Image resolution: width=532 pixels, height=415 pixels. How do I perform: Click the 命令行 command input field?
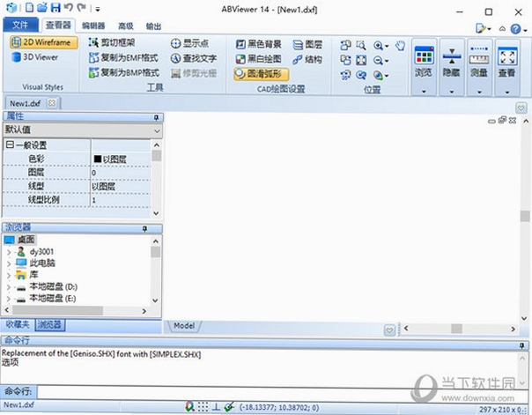tap(282, 392)
